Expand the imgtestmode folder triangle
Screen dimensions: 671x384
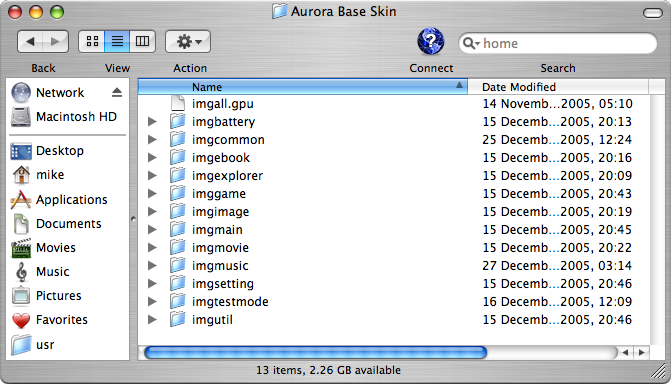click(x=152, y=301)
